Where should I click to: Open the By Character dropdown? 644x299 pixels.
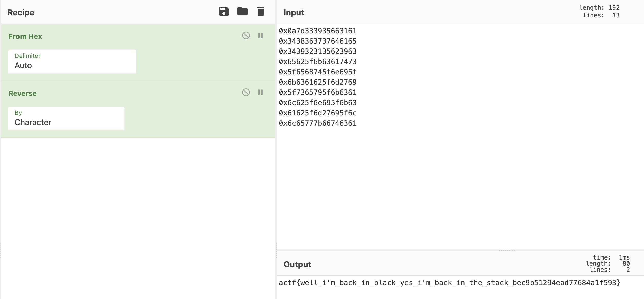click(x=66, y=118)
